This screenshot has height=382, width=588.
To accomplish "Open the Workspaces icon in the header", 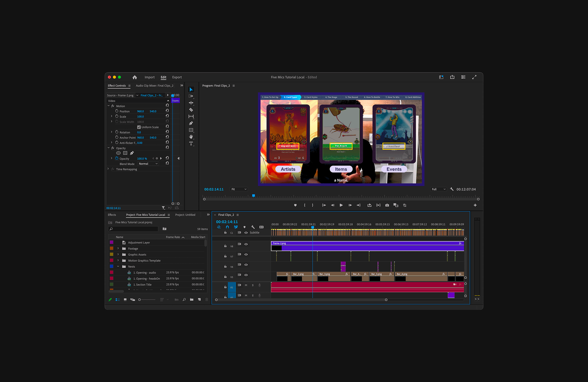I will point(441,77).
